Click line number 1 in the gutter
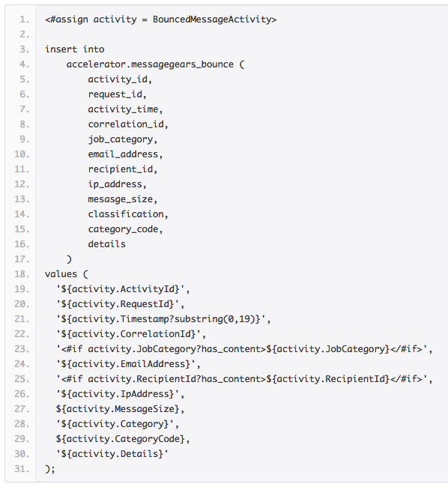The width and height of the screenshot is (448, 487). pos(24,19)
